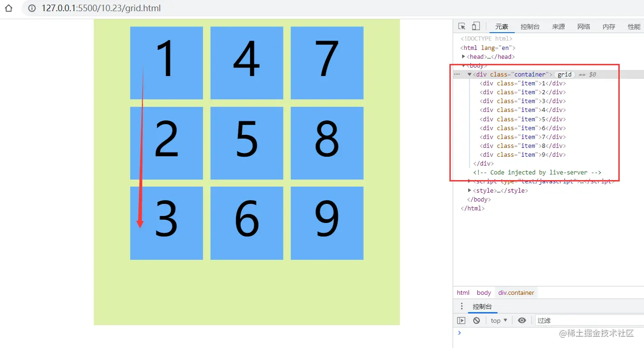Select the DOM row for item 6
The width and height of the screenshot is (644, 348).
tap(523, 128)
